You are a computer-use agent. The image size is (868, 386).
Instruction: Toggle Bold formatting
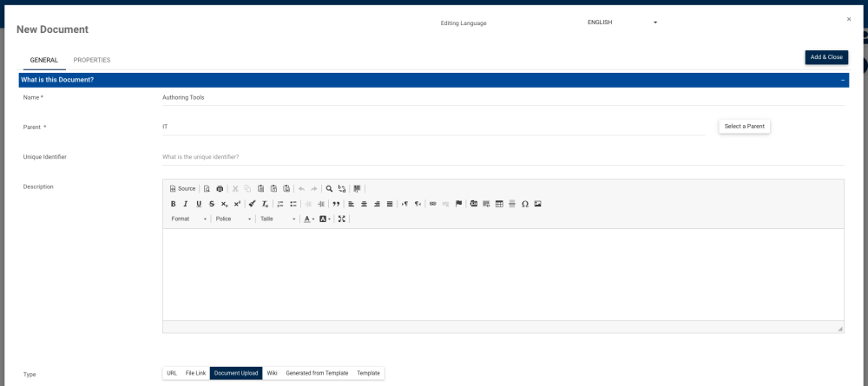(x=174, y=204)
